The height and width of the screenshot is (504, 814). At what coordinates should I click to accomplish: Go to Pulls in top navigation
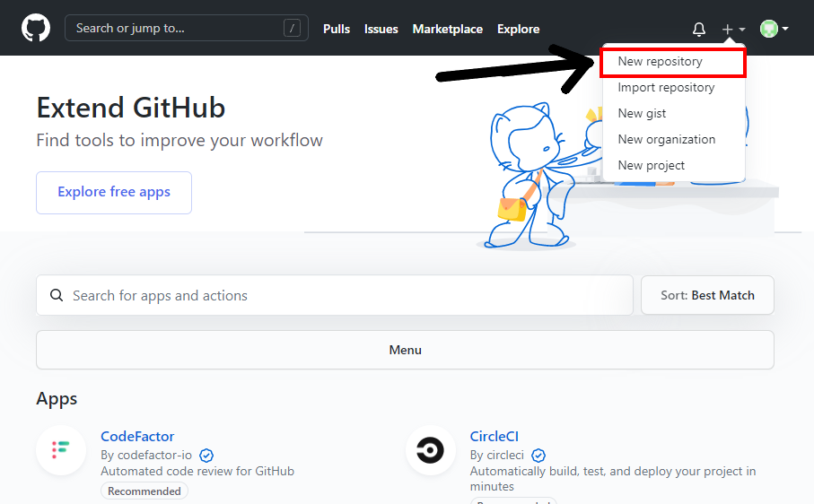(337, 29)
